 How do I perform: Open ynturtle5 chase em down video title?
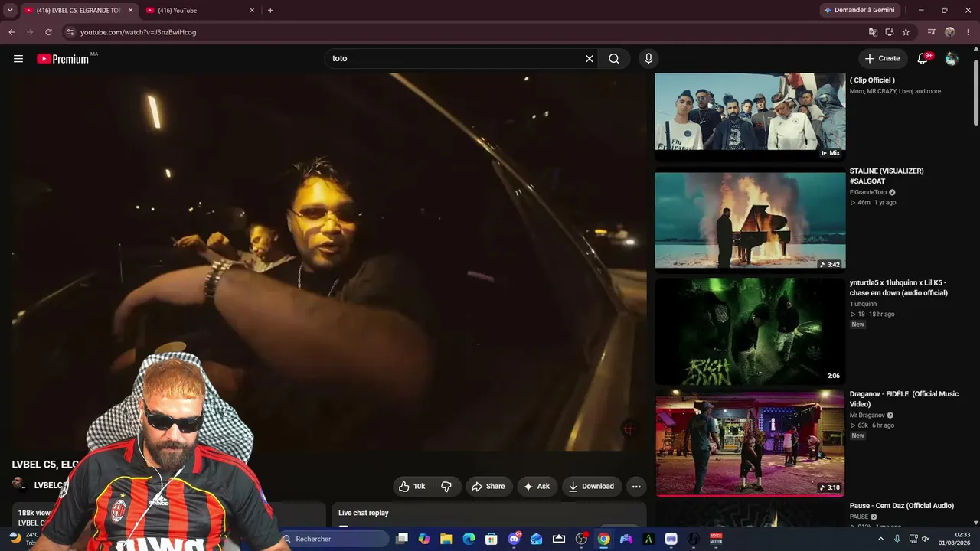click(899, 288)
